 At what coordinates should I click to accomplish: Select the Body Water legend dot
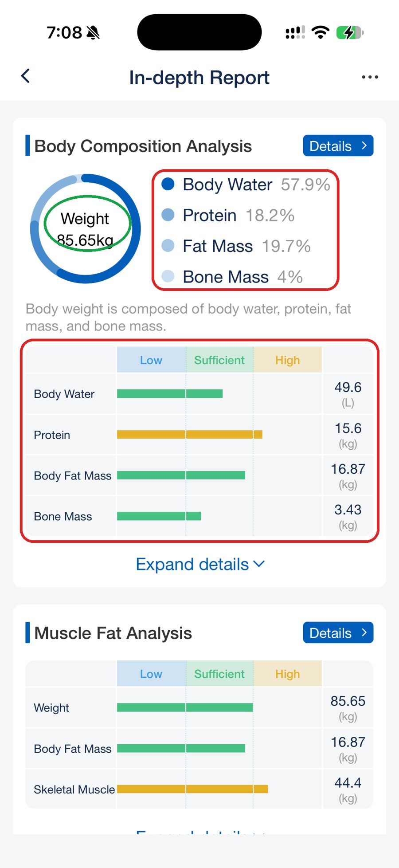pyautogui.click(x=168, y=184)
